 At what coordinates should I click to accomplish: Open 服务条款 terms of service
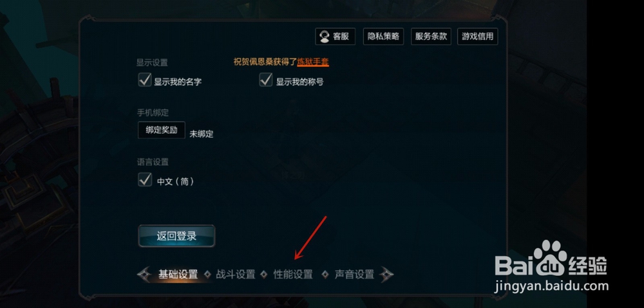point(431,37)
